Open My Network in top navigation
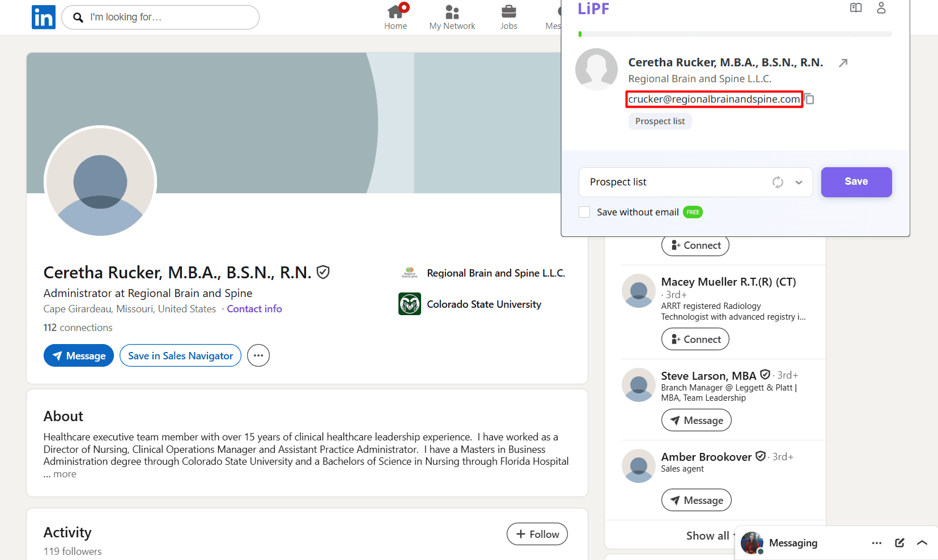938x560 pixels. pos(452,17)
